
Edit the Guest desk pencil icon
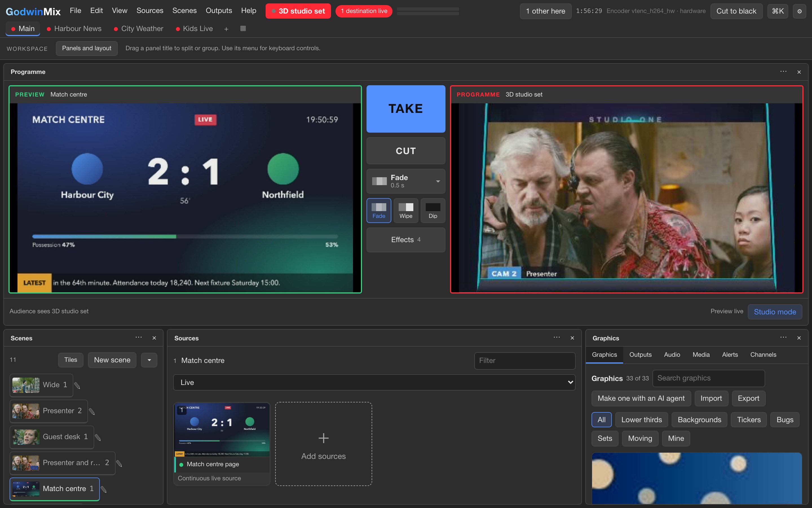coord(98,437)
